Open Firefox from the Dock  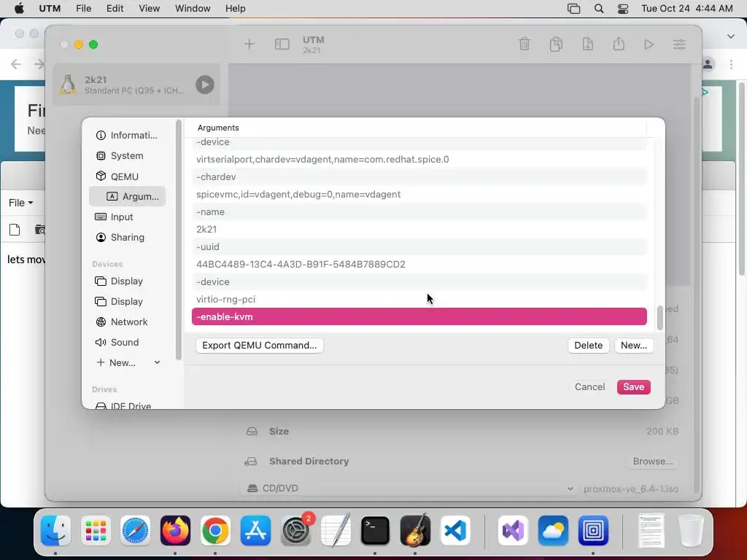(175, 531)
